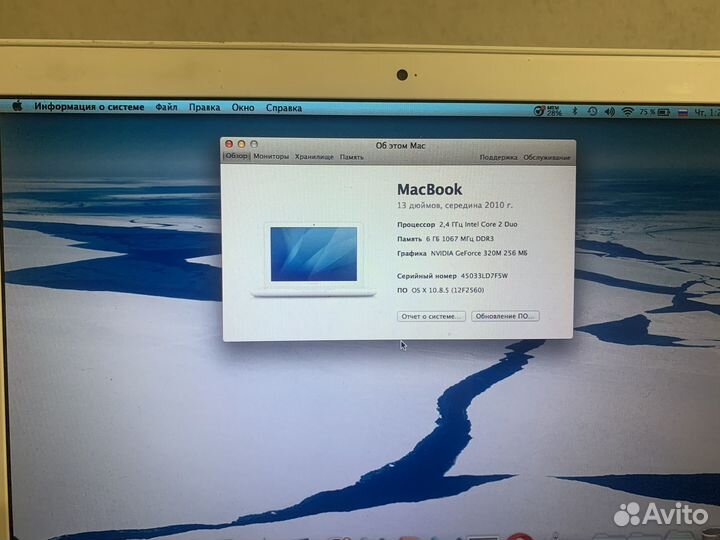Open the Поддержка section
Screen dimensions: 720x540
pyautogui.click(x=498, y=158)
